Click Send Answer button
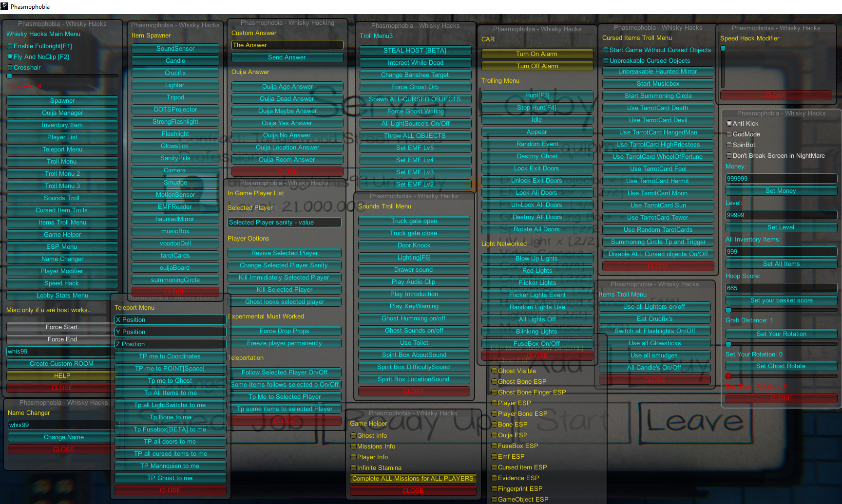This screenshot has width=842, height=504. [287, 57]
